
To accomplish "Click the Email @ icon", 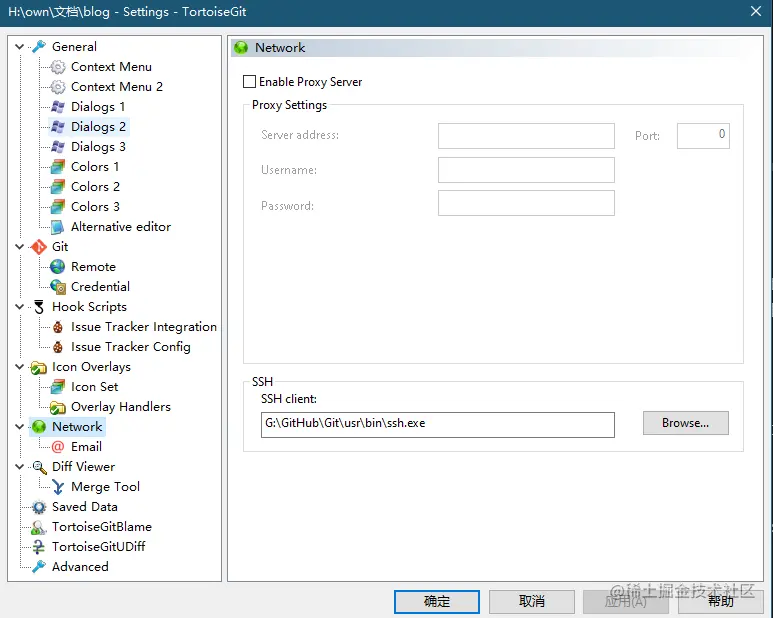I will coord(58,447).
